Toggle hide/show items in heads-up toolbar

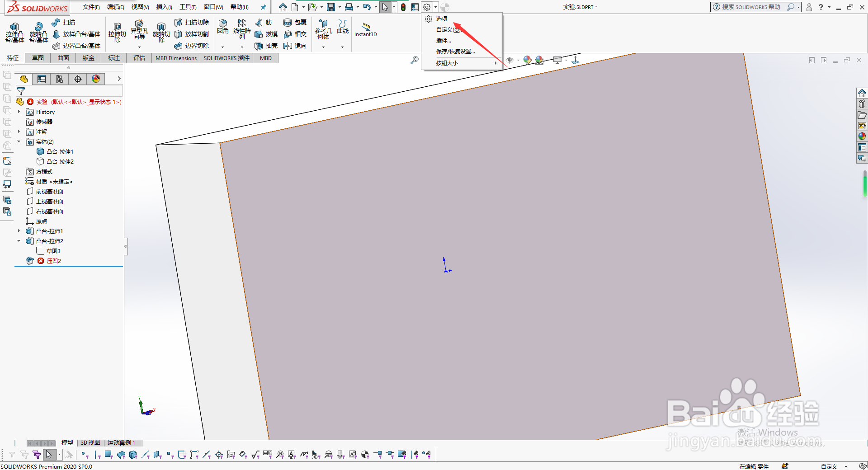point(510,60)
